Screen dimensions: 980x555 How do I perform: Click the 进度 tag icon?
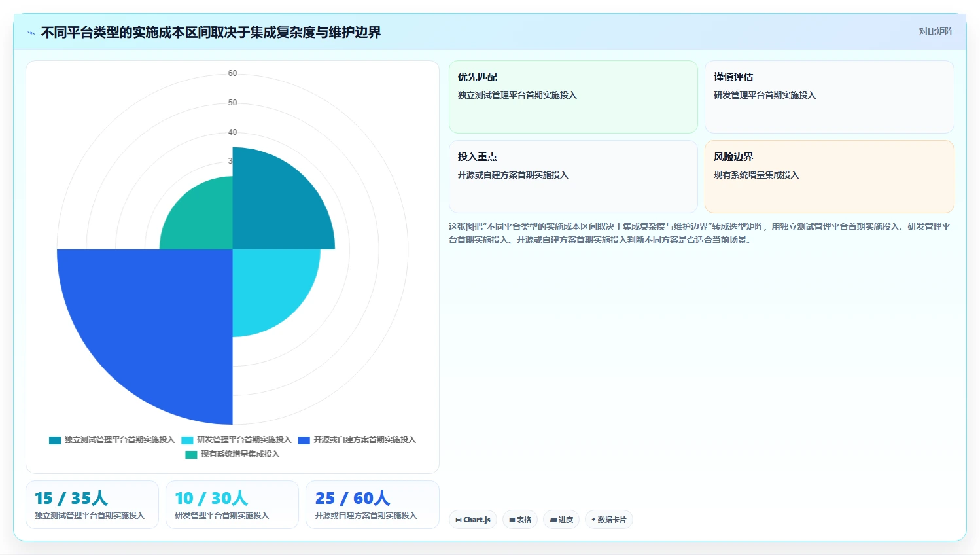tap(553, 520)
